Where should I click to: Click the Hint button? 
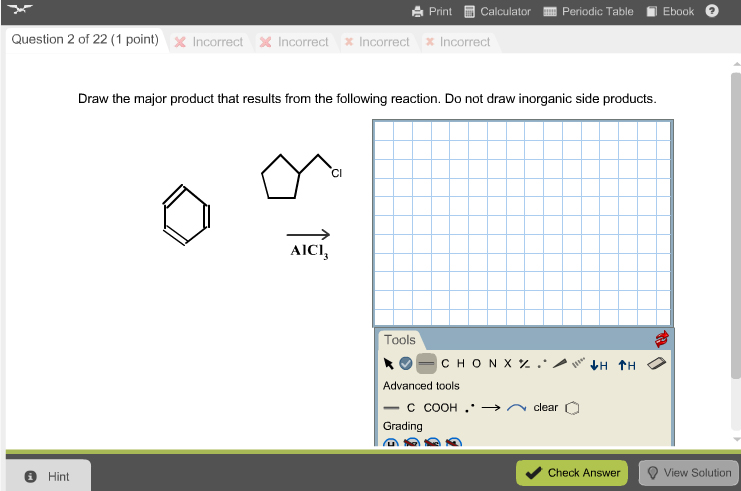pyautogui.click(x=48, y=476)
